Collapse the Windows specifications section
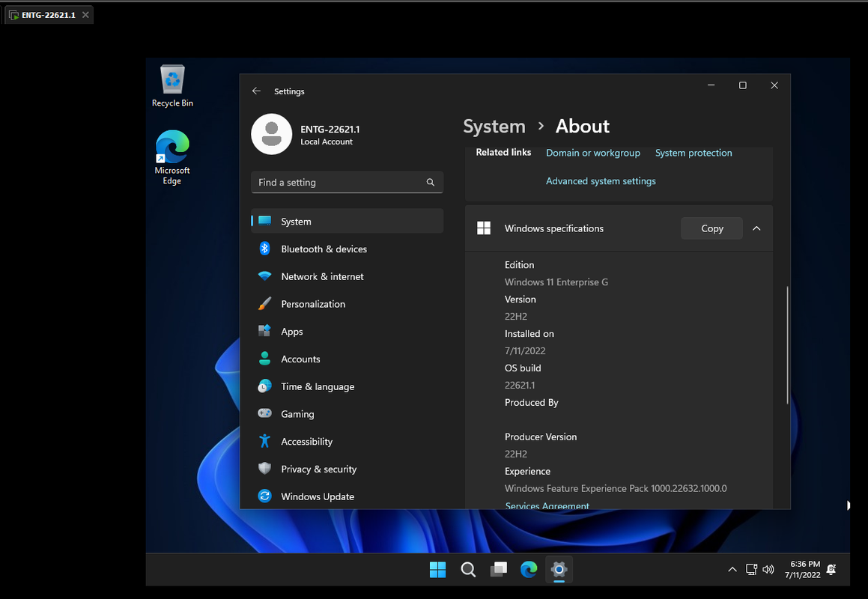Viewport: 868px width, 599px height. [756, 228]
